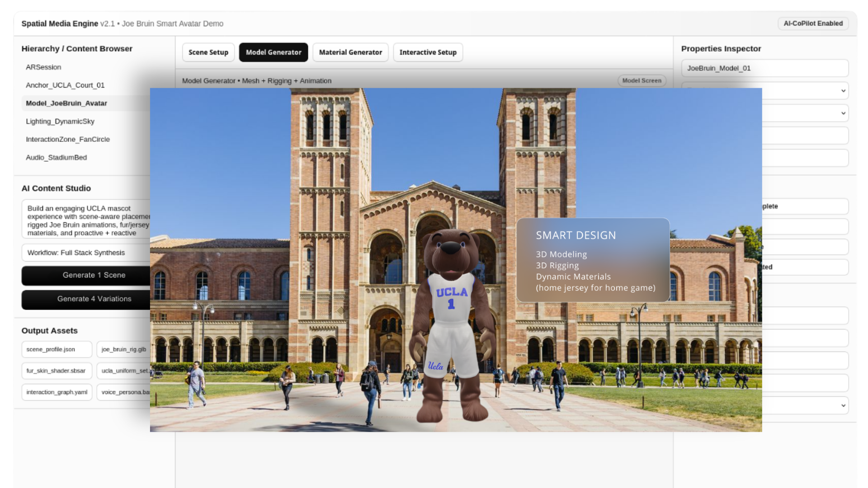Open the Interactive Setup tab
868x488 pixels.
click(x=428, y=52)
